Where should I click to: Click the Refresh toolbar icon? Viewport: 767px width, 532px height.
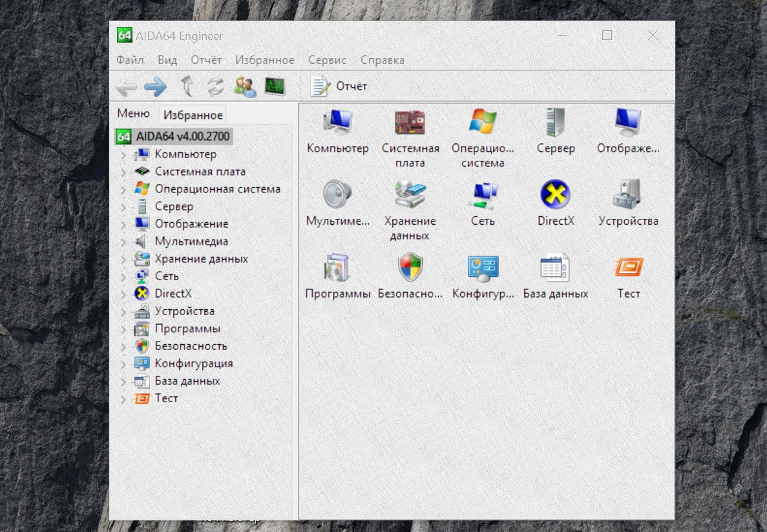(215, 87)
